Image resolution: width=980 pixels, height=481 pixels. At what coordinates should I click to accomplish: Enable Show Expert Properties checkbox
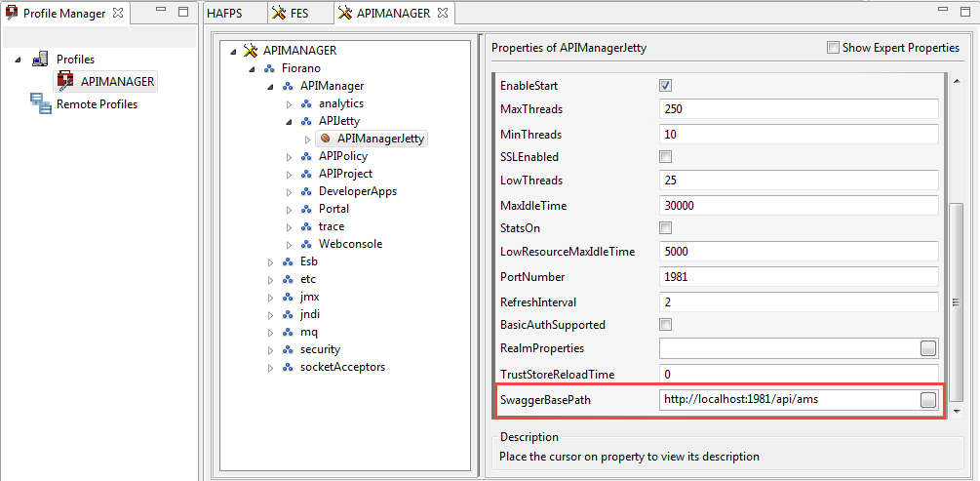[833, 48]
